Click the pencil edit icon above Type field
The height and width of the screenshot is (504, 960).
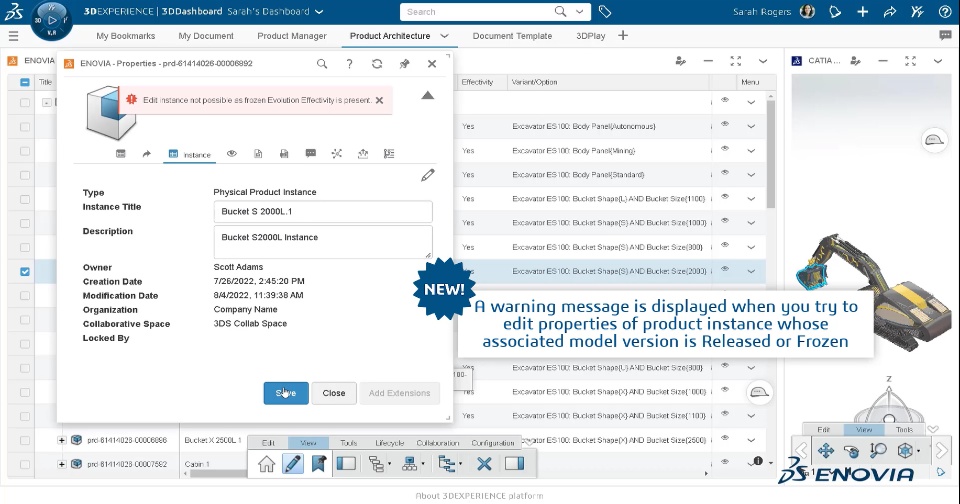coord(427,175)
